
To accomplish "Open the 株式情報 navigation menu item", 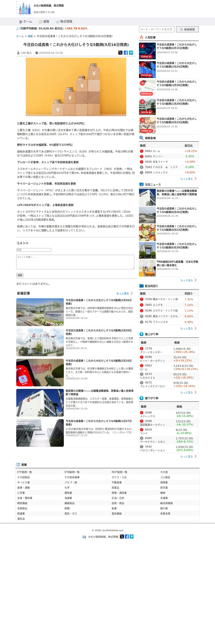I will click(64, 22).
